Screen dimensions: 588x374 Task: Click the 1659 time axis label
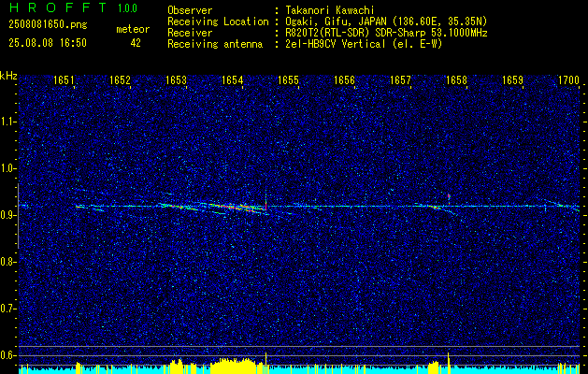click(x=512, y=80)
